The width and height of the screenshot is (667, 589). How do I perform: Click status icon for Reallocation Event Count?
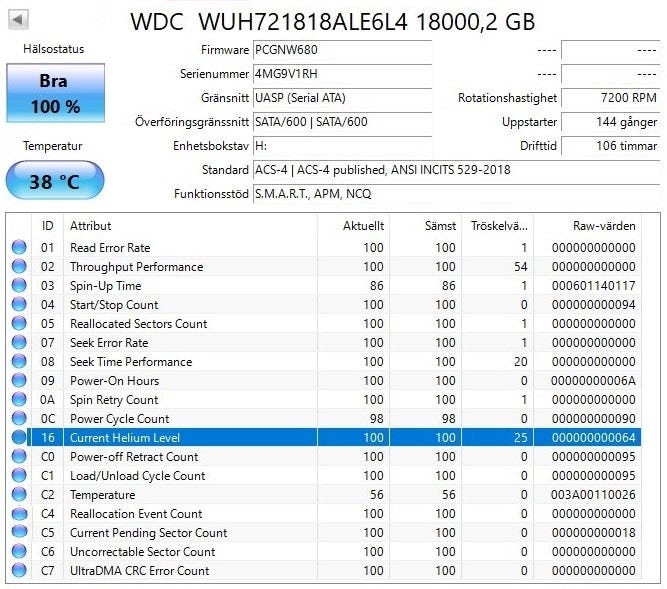[19, 513]
